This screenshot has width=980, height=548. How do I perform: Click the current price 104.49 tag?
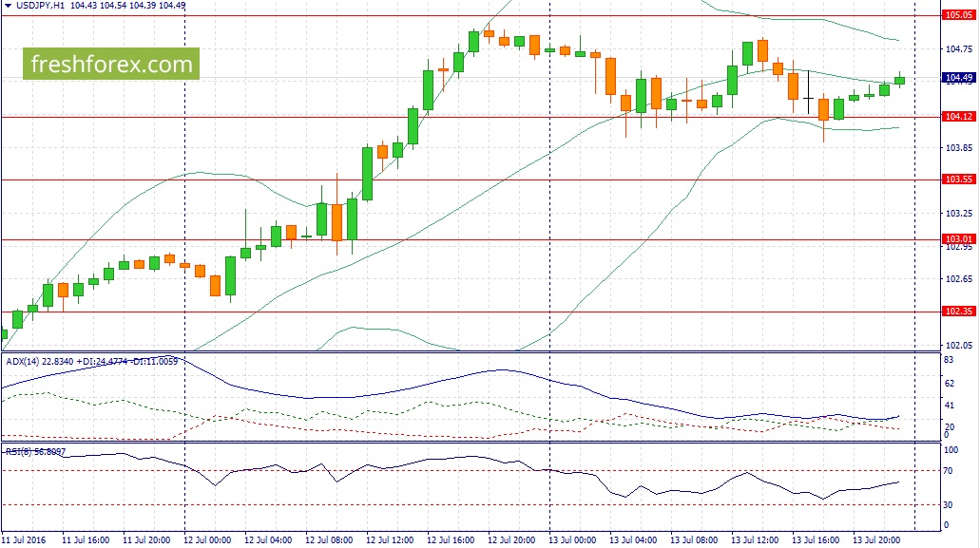(x=958, y=78)
